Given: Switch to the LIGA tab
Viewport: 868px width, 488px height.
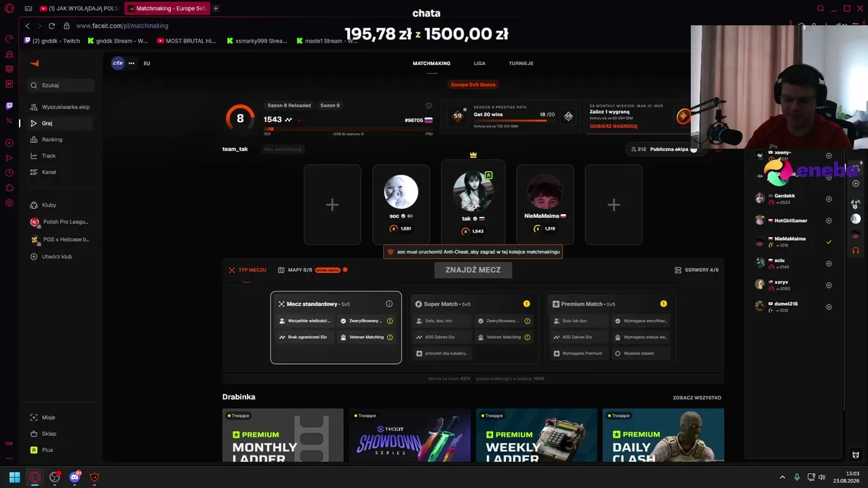Looking at the screenshot, I should [x=479, y=63].
